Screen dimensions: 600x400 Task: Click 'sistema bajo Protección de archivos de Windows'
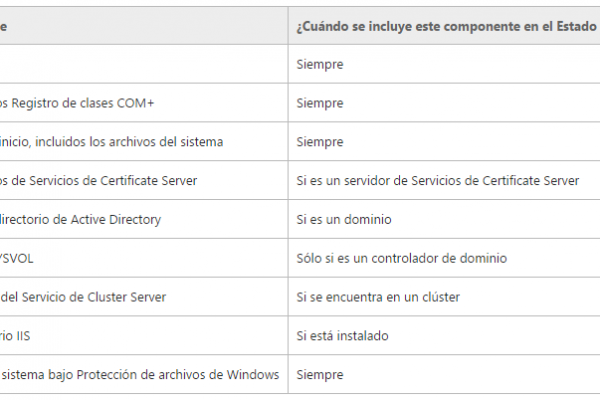coord(140,374)
